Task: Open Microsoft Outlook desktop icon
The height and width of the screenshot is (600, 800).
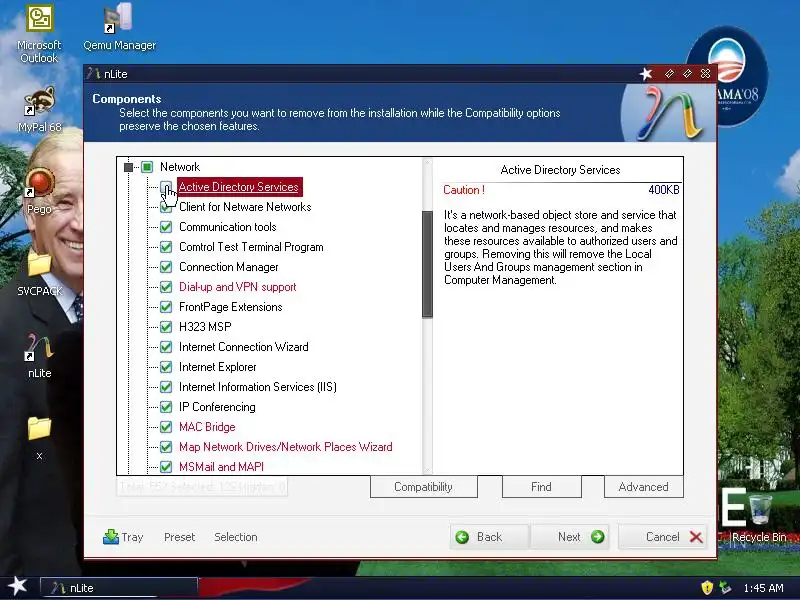Action: click(x=39, y=34)
